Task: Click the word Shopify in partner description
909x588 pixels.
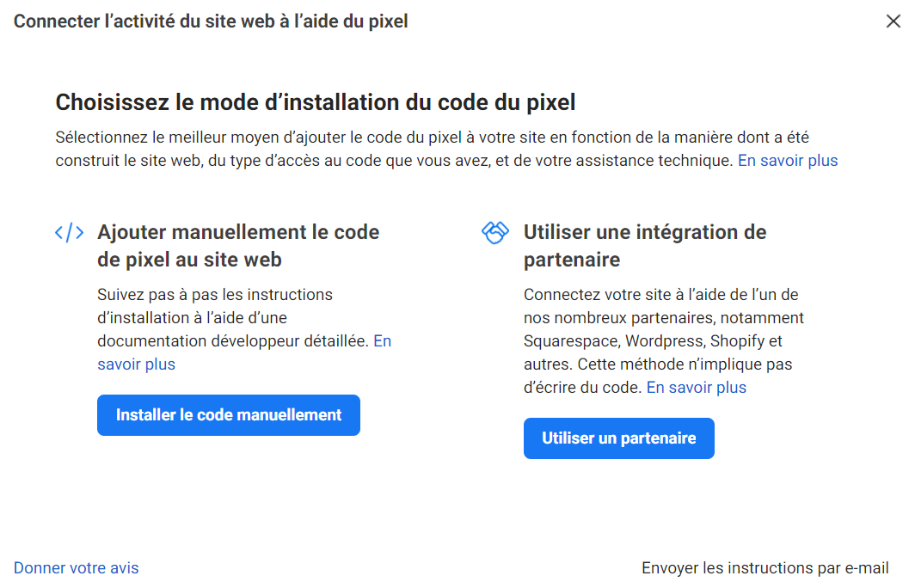Action: tap(740, 341)
